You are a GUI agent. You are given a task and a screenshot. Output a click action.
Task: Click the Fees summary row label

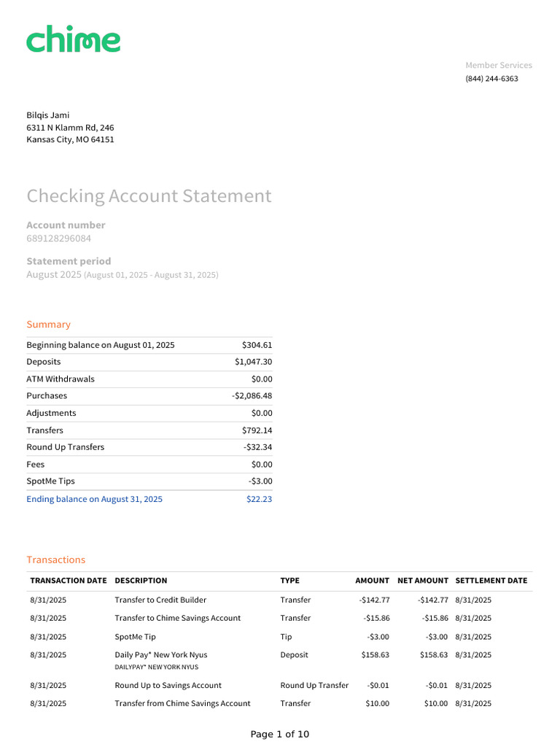coord(35,465)
